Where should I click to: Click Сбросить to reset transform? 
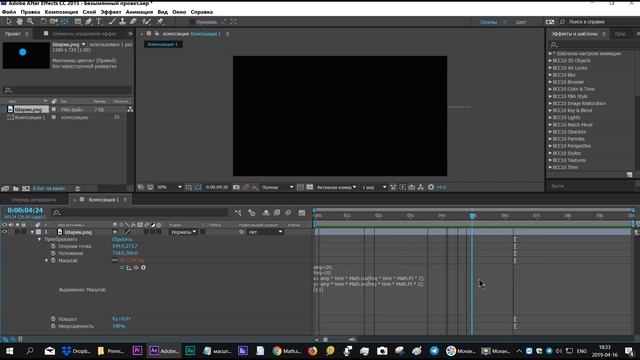122,239
